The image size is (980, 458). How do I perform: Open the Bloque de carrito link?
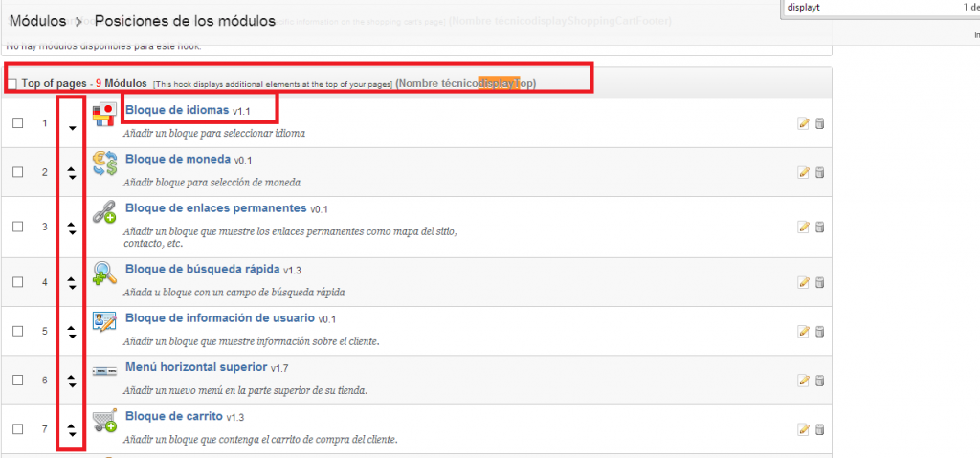(x=174, y=416)
